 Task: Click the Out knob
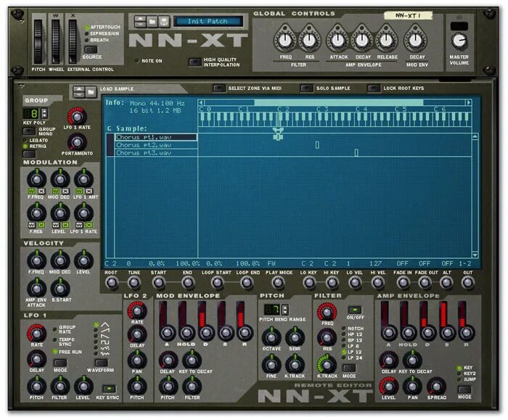[467, 283]
